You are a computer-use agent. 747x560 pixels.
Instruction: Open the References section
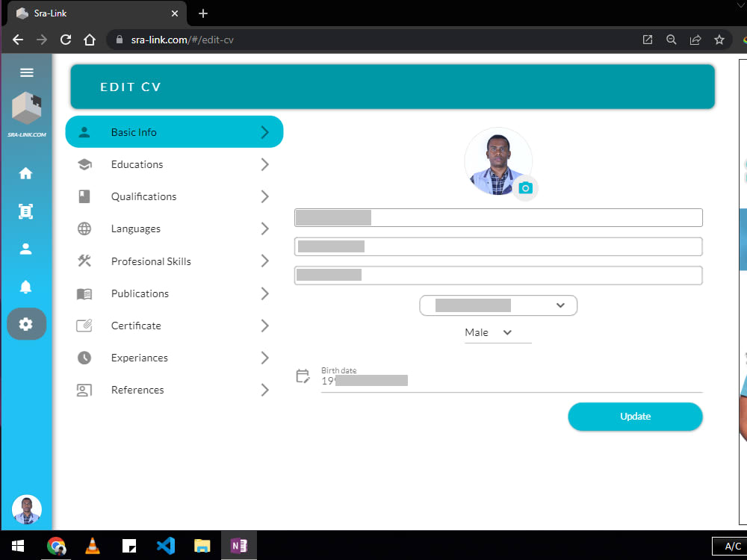point(174,390)
